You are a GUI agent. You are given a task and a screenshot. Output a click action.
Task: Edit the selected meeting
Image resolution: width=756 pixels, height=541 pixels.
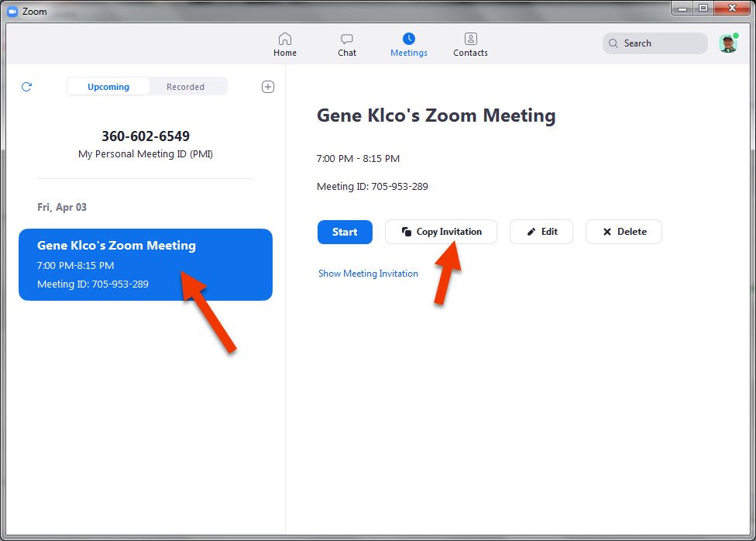coord(541,232)
